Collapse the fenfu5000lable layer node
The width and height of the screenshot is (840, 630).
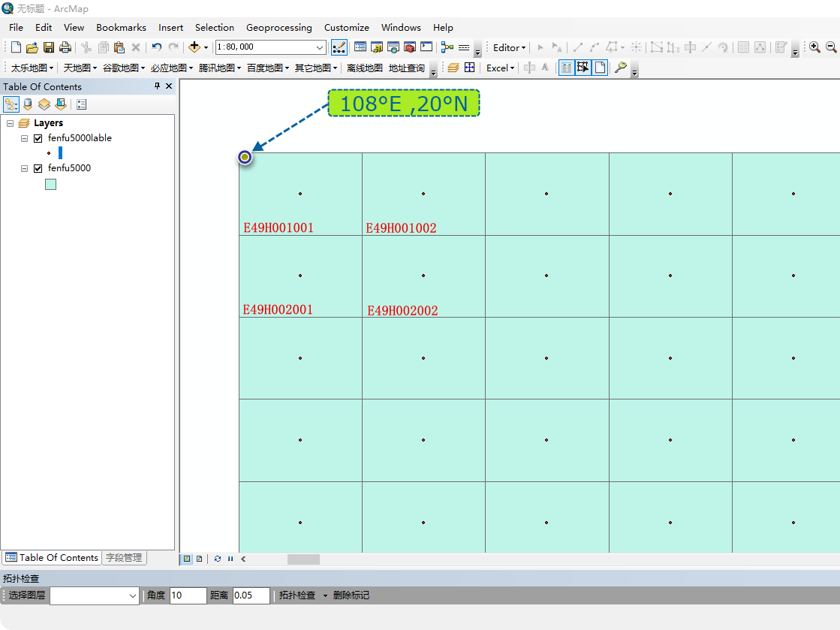coord(24,138)
